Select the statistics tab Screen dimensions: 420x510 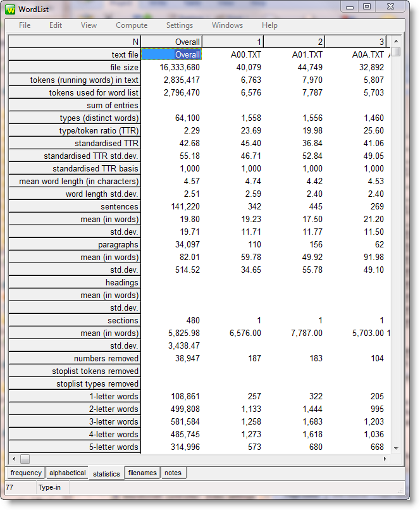pos(107,473)
